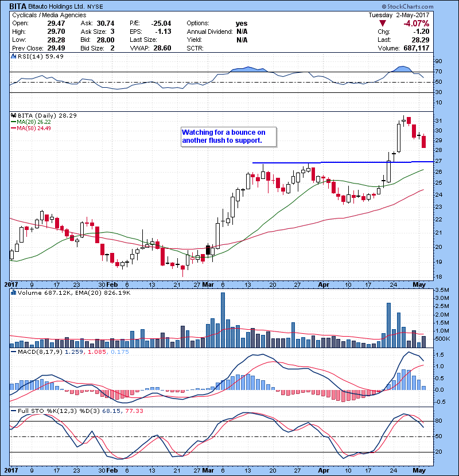459x476 pixels.
Task: Click the VWAP value 28.60
Action: coord(162,48)
